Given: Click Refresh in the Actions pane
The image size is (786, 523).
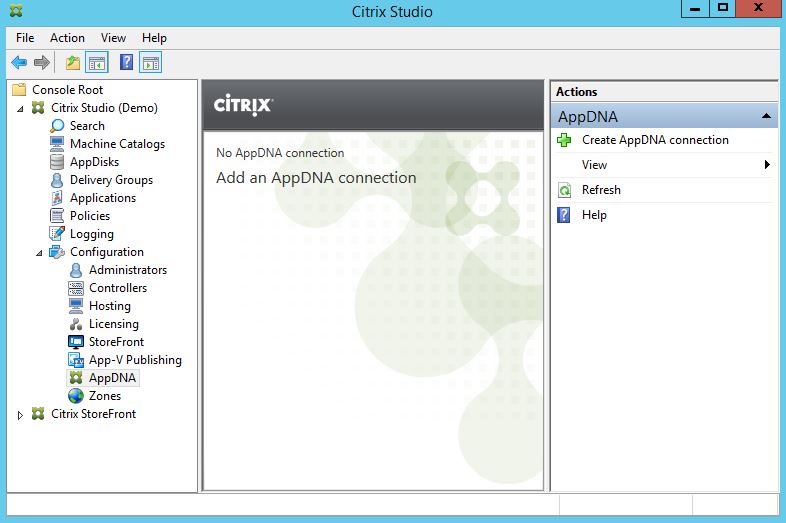Looking at the screenshot, I should 601,190.
